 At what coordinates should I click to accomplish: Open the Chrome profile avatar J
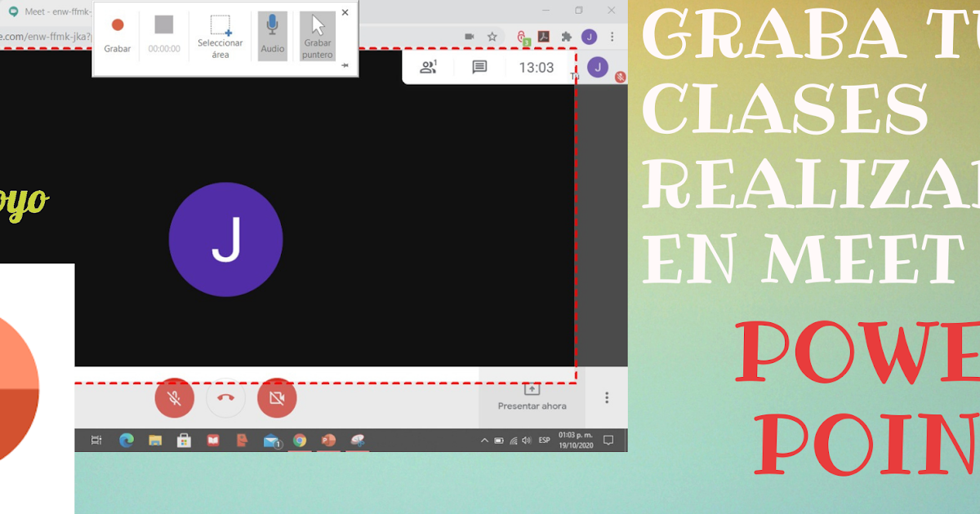(x=589, y=37)
